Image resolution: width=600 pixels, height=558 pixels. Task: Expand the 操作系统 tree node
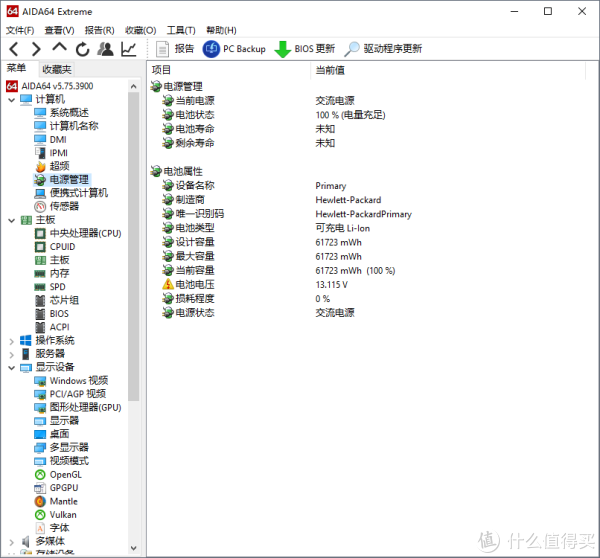pos(11,341)
